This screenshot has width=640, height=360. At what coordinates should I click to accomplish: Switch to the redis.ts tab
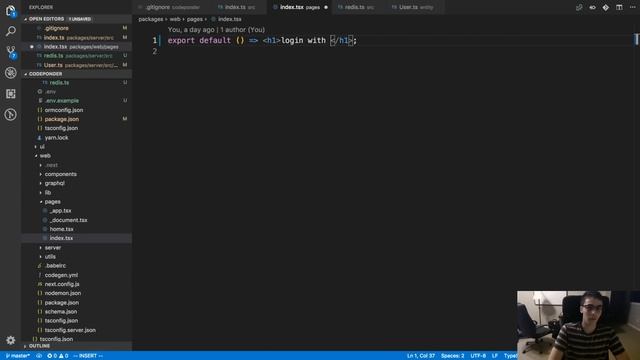[x=355, y=7]
